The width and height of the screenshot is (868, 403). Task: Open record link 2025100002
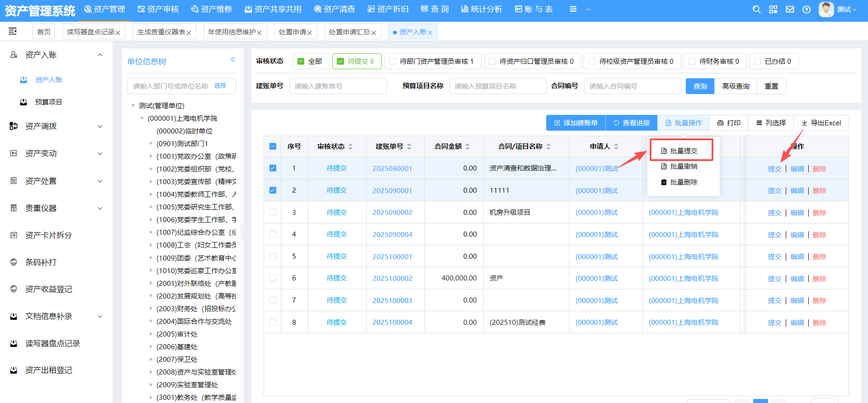pyautogui.click(x=392, y=279)
